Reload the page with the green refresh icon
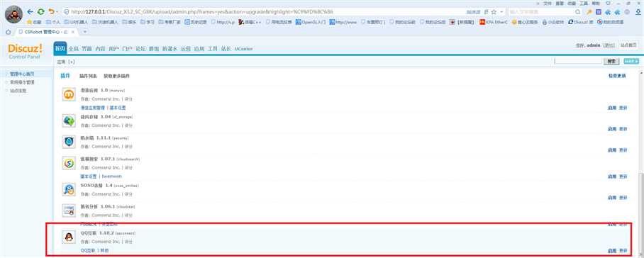Screen dimensions: 644x258 tap(40, 12)
